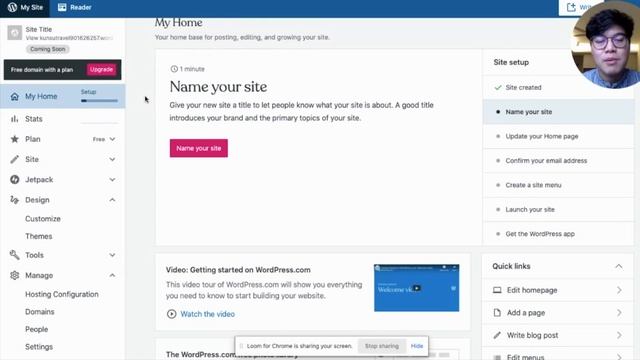640x360 pixels.
Task: Click the site icon next to Site Title
Action: click(x=15, y=33)
